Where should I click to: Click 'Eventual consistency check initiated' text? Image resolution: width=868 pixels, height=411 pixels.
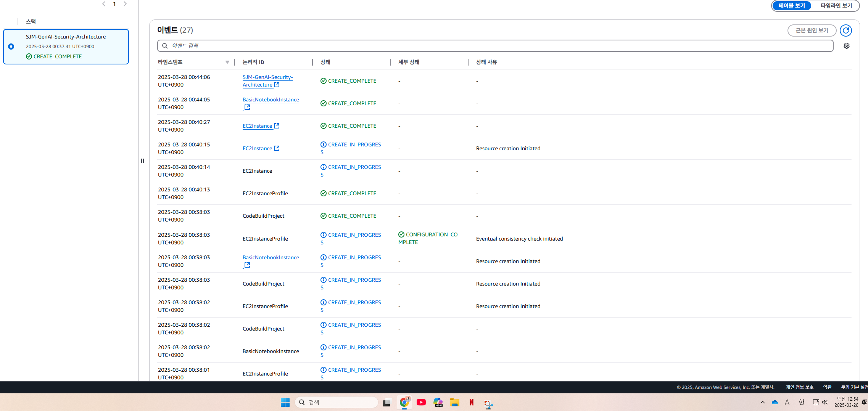point(519,239)
